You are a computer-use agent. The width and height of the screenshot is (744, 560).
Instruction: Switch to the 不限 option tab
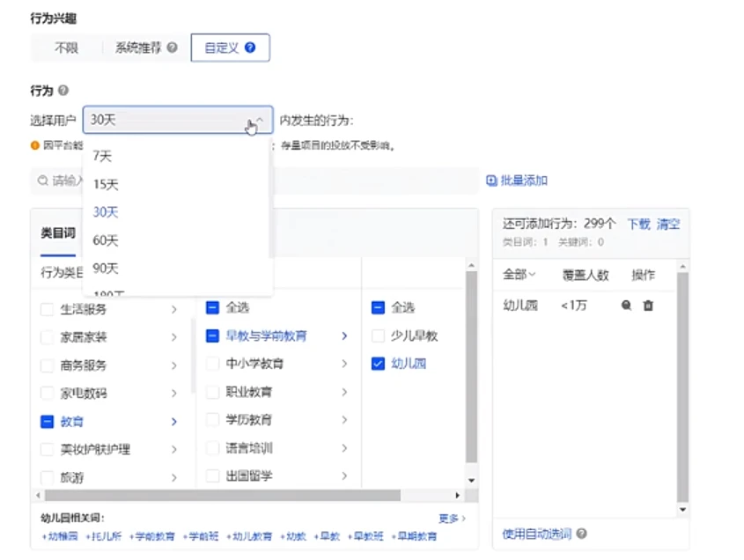pos(66,48)
